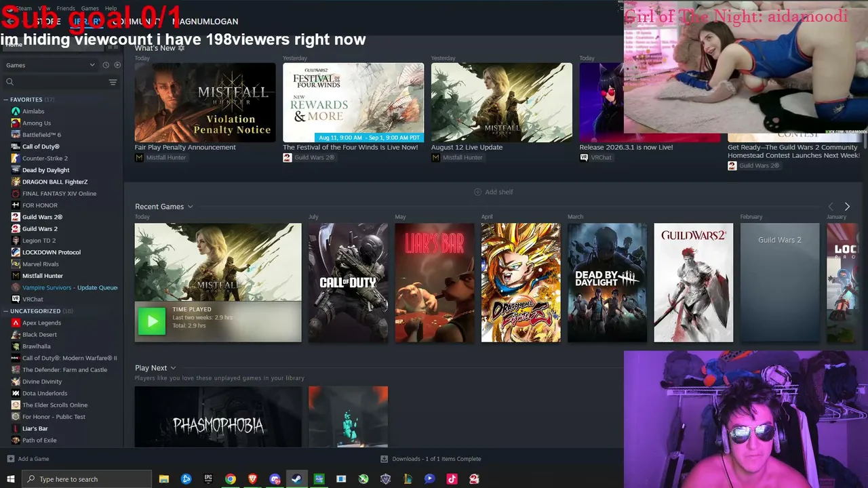Screen dimensions: 868x488
Task: Click the Add a Game plus icon
Action: [x=10, y=459]
